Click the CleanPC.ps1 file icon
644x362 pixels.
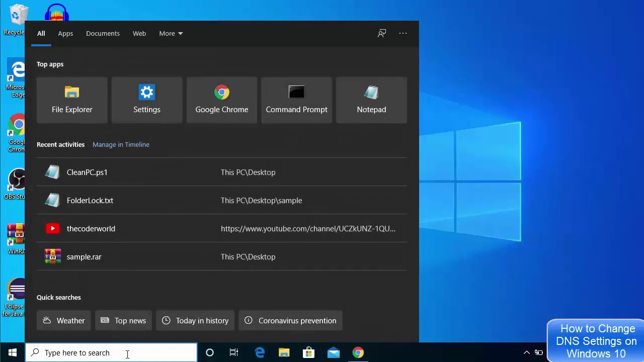52,172
